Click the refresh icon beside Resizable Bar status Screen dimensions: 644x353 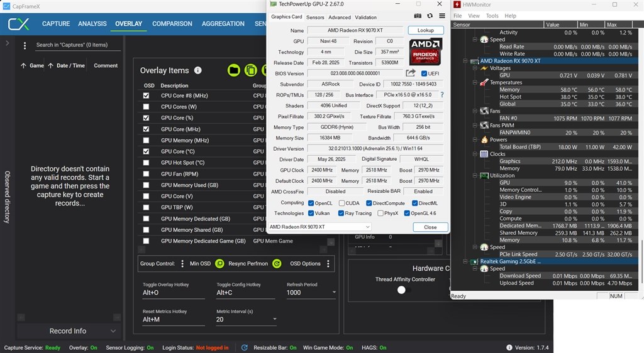(x=245, y=348)
